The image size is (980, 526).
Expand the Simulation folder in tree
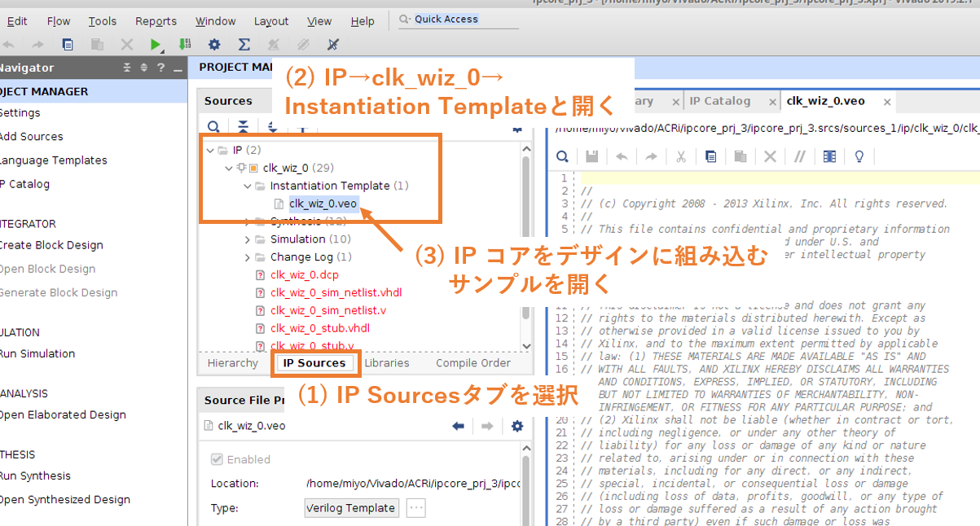pyautogui.click(x=248, y=239)
